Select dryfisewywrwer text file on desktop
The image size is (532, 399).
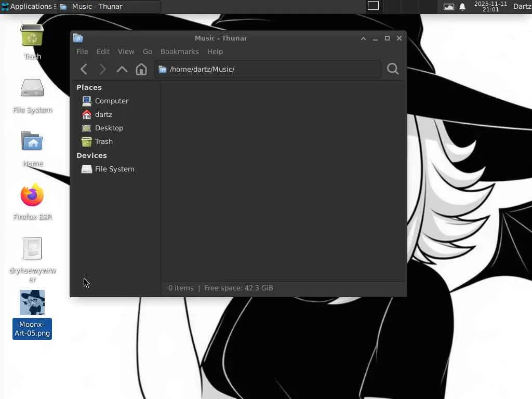[x=32, y=260]
